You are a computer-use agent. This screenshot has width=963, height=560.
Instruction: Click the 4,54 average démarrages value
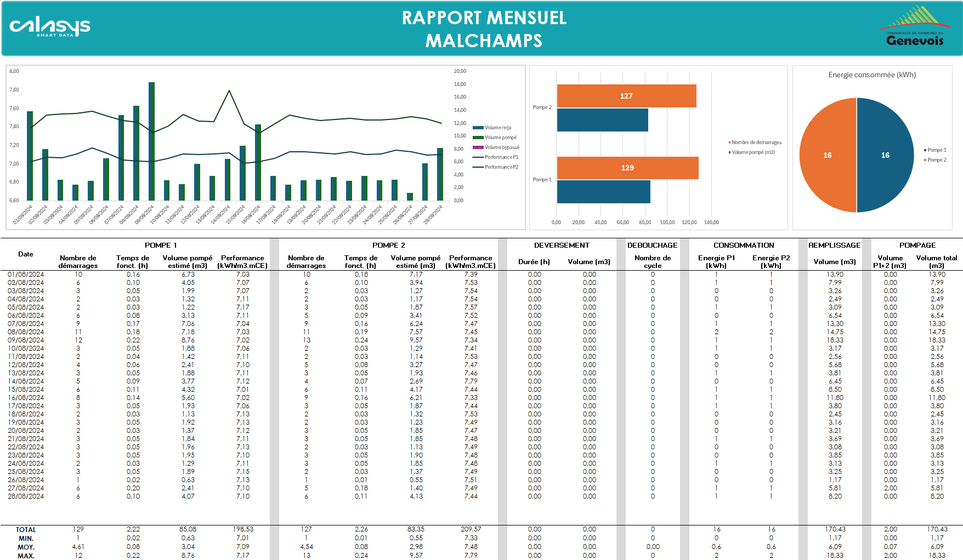point(306,547)
